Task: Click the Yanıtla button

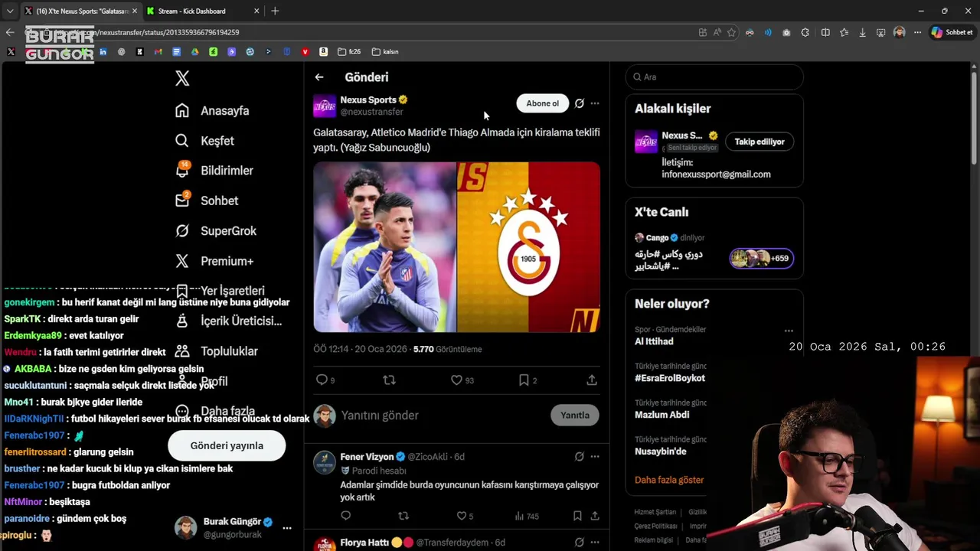Action: [575, 416]
